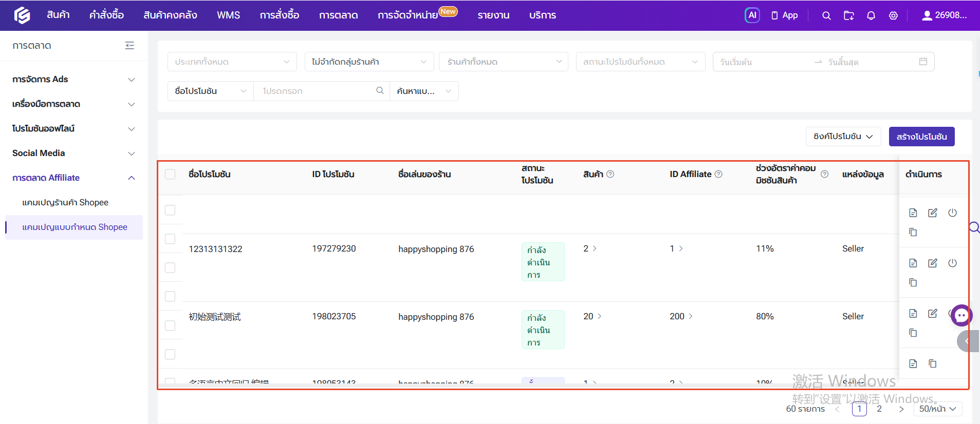Open the ชื่อโปรโมชัน search field selector
This screenshot has width=980, height=424.
click(211, 91)
